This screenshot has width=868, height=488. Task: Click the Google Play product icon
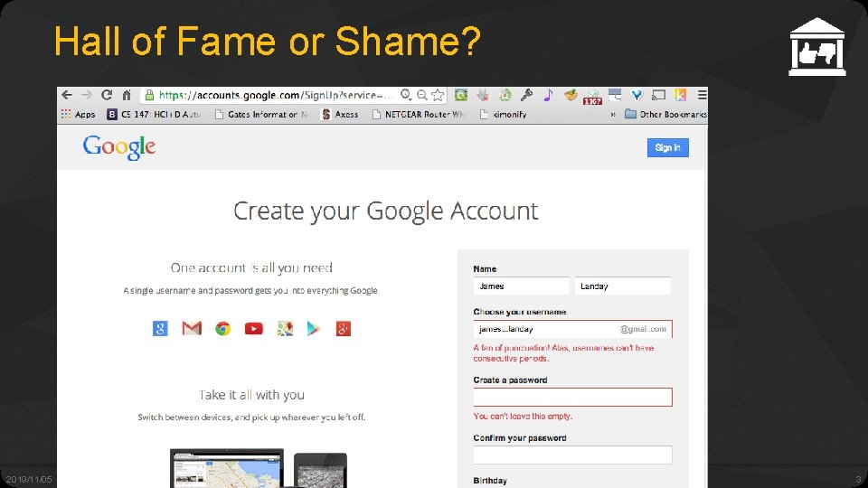[314, 329]
